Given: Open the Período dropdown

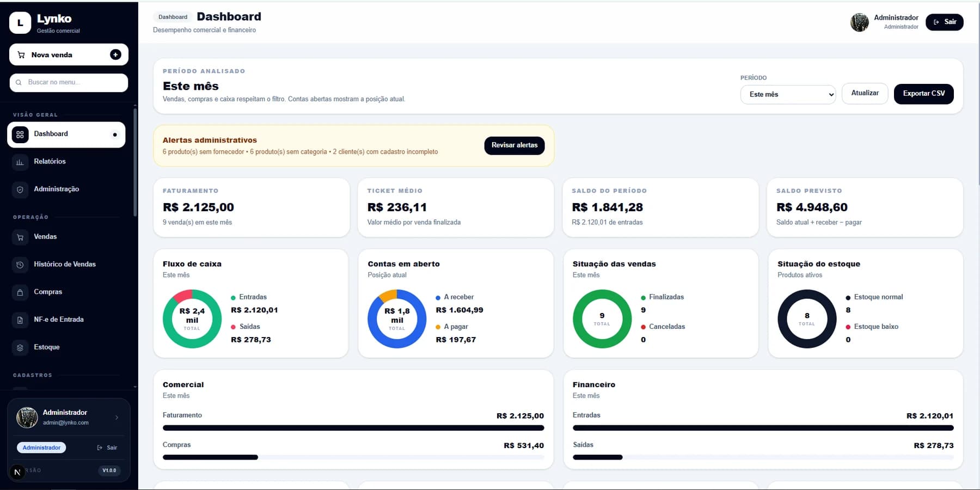Looking at the screenshot, I should coord(788,94).
